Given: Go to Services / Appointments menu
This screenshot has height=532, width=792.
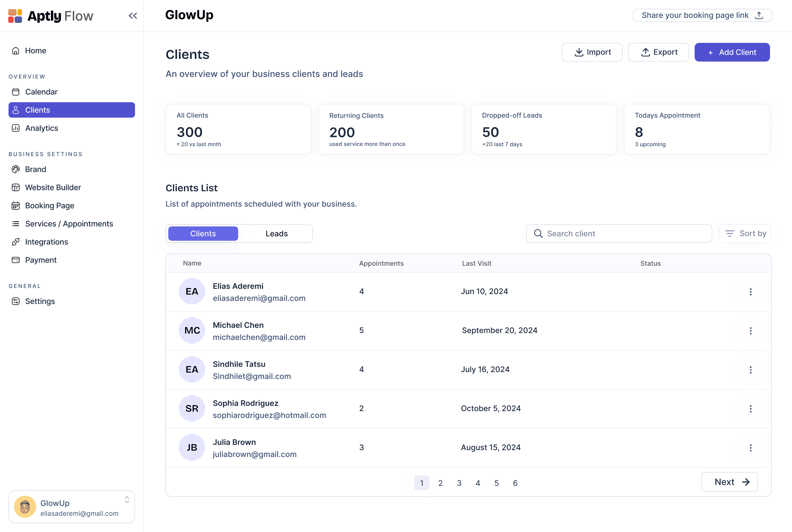Looking at the screenshot, I should tap(69, 224).
